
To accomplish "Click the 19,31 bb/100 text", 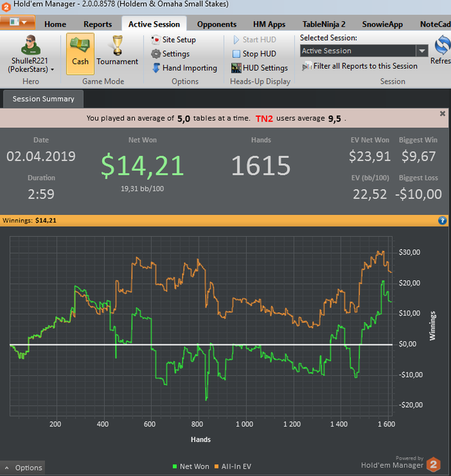I will [142, 189].
